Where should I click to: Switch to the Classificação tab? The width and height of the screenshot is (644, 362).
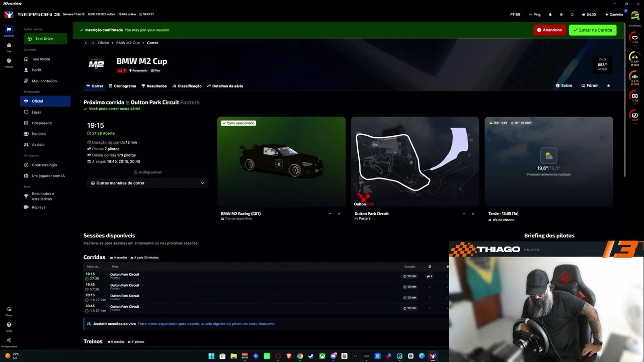(x=187, y=86)
